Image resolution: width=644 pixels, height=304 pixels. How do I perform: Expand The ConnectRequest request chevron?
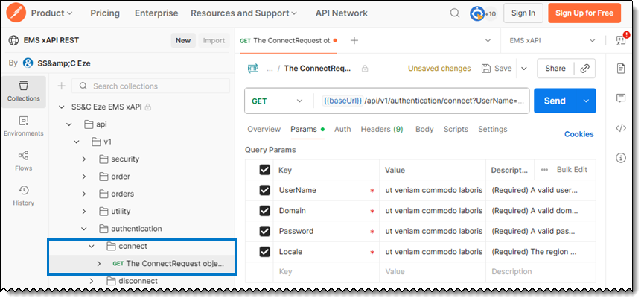(x=98, y=263)
